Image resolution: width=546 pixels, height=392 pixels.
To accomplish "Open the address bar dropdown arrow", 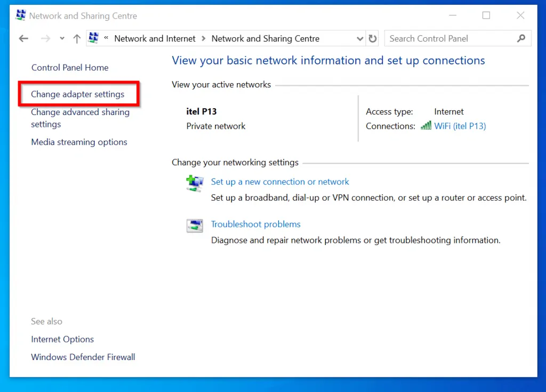I will coord(360,38).
